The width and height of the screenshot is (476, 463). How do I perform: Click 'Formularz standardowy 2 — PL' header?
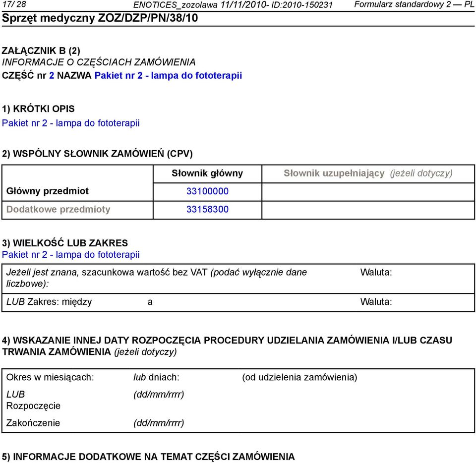click(x=414, y=4)
